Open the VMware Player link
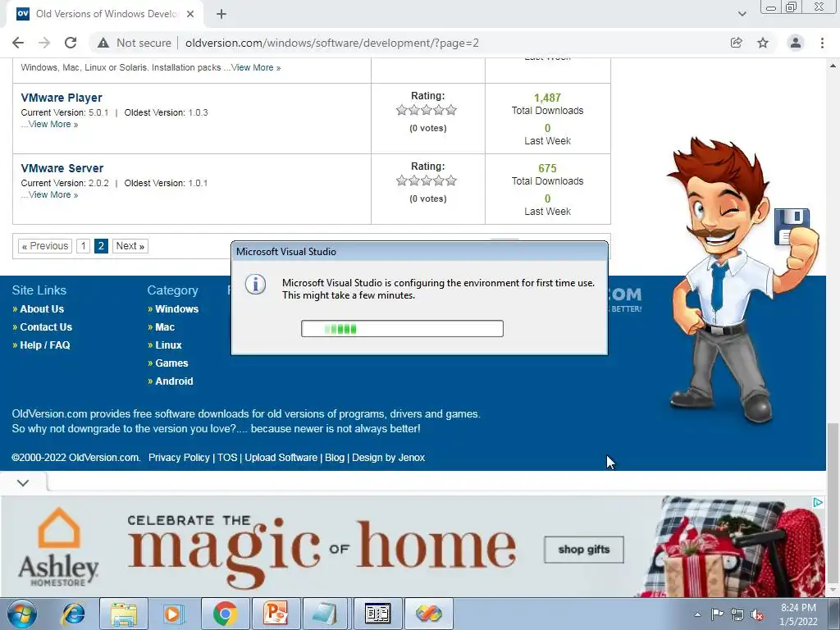Image resolution: width=840 pixels, height=630 pixels. pos(61,98)
